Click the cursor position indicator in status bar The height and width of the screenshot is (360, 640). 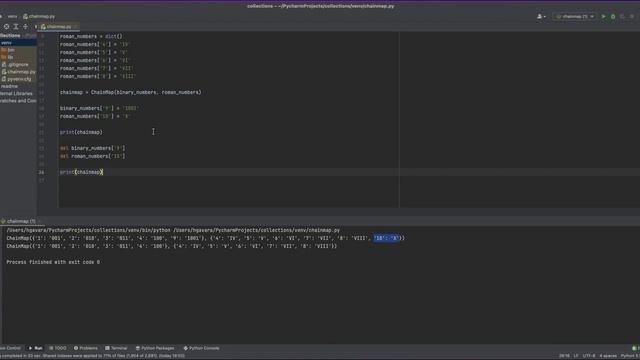(564, 356)
